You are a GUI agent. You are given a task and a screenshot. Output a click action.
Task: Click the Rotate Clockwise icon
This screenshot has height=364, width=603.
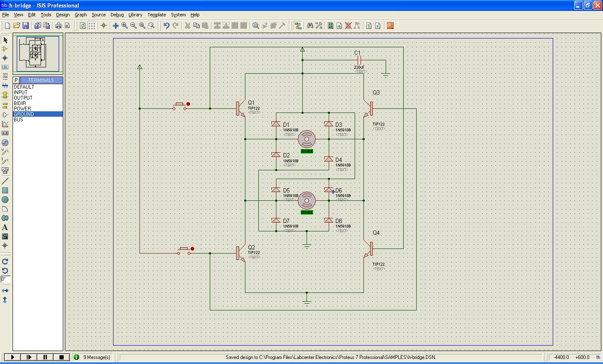pyautogui.click(x=5, y=261)
